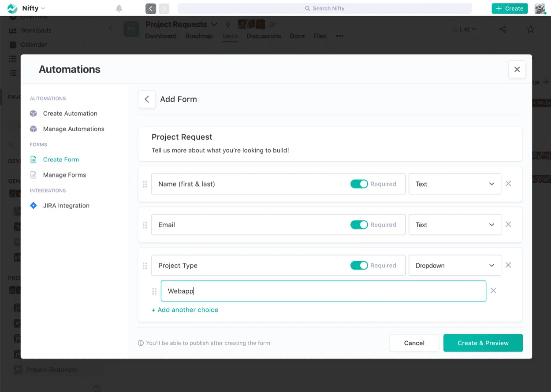This screenshot has width=551, height=392.
Task: Switch to the Discussions tab
Action: coord(263,36)
